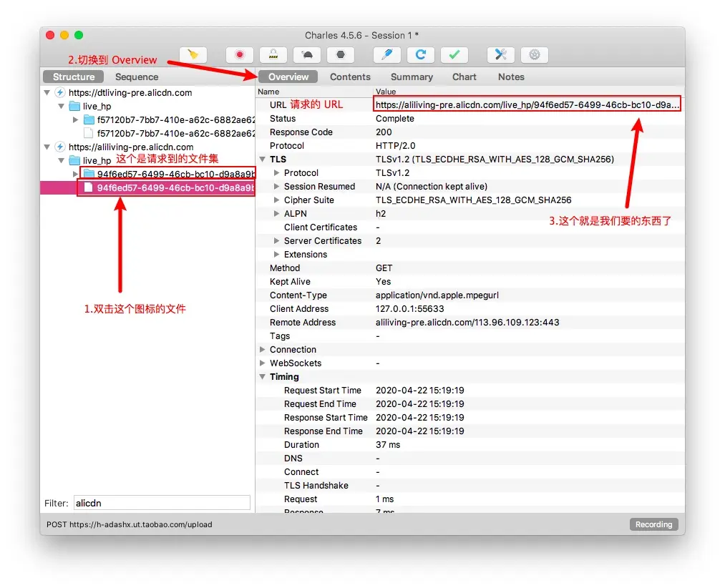Collapse the dtliving-pre.alicdn.com host node

click(47, 93)
